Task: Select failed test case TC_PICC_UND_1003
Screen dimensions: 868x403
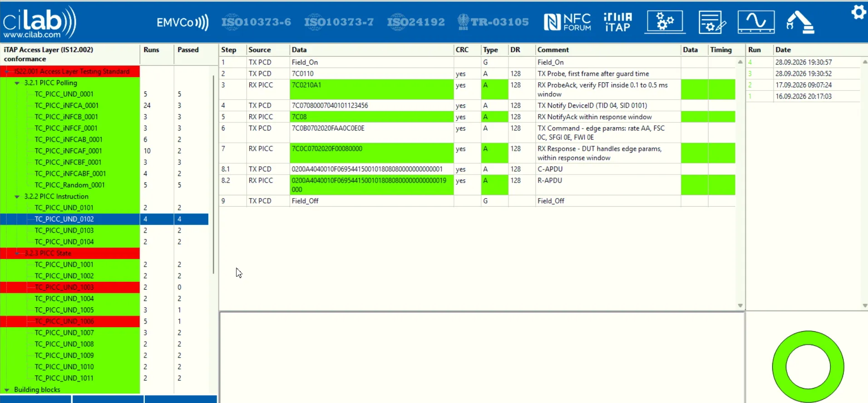Action: coord(64,287)
